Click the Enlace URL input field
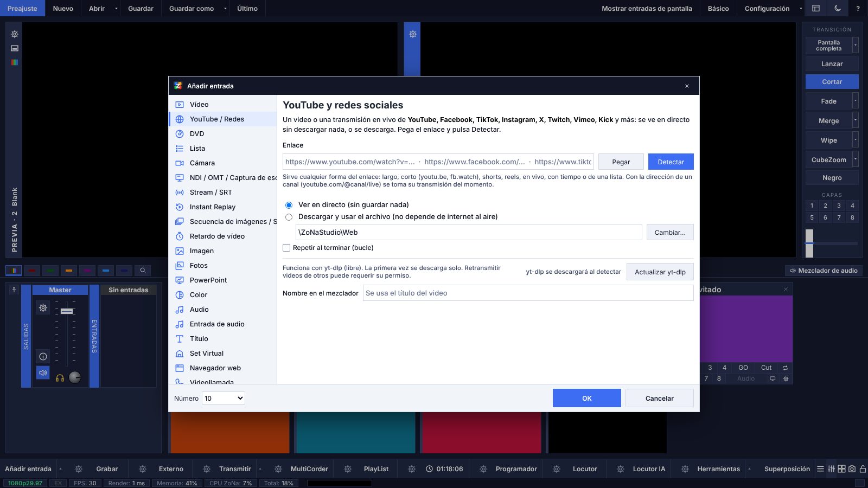Viewport: 868px width, 488px height. tap(438, 162)
